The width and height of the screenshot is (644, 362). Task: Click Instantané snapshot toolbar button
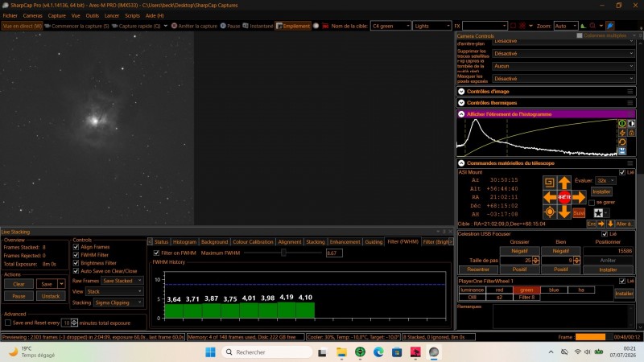coord(258,26)
